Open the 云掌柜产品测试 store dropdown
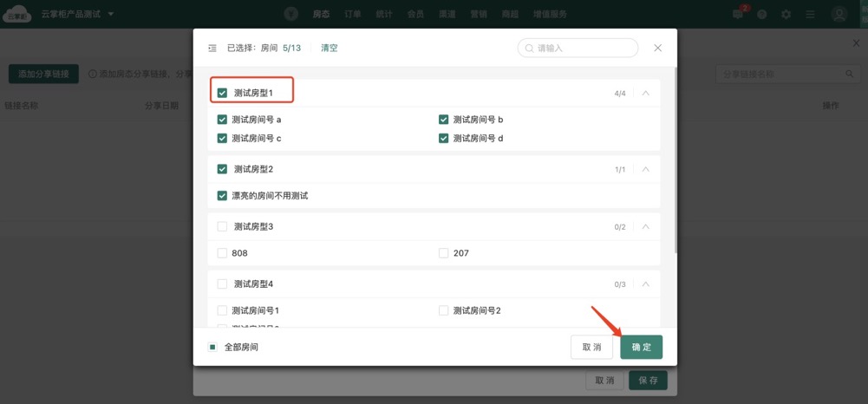This screenshot has width=868, height=404. 77,14
